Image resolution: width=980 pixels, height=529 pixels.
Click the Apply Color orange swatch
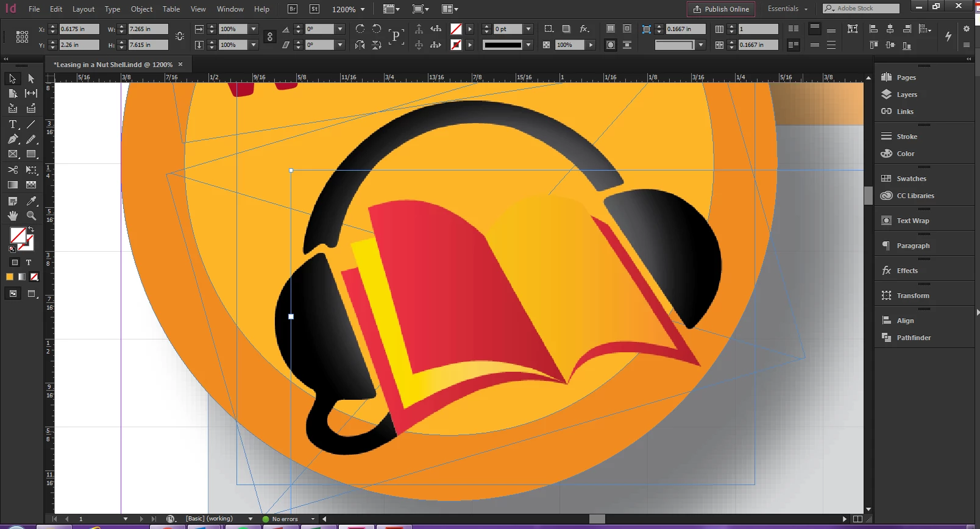tap(10, 277)
